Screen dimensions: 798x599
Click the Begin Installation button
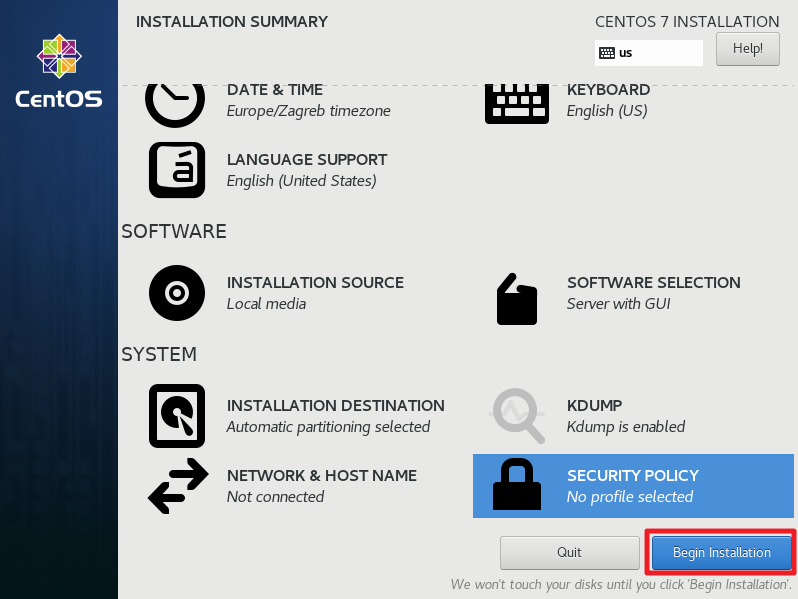[x=721, y=553]
